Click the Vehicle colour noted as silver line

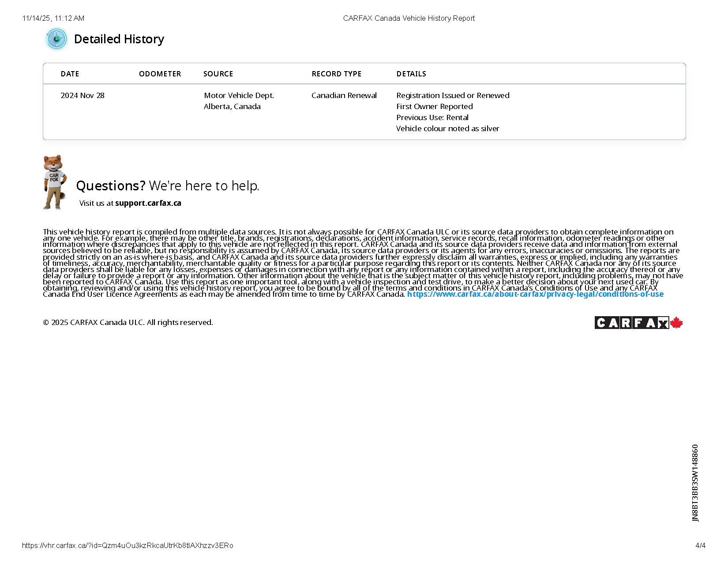pos(447,128)
